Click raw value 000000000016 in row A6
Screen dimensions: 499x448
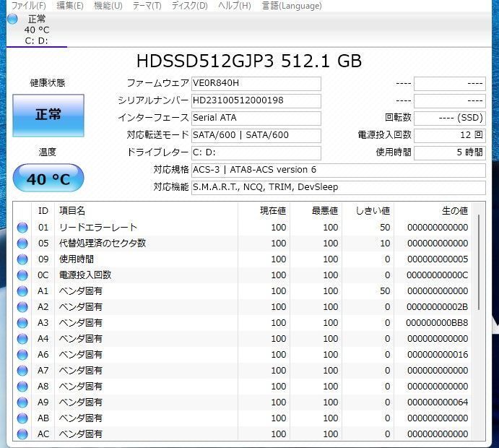[438, 355]
